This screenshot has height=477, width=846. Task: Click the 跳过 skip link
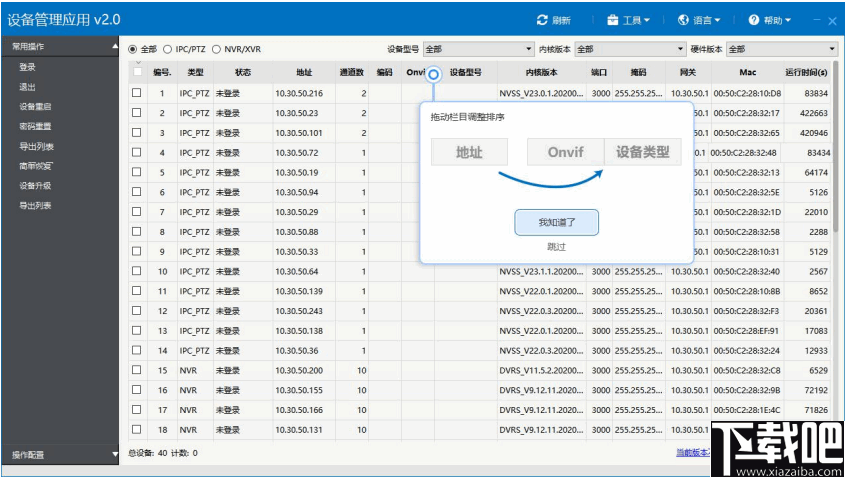[556, 247]
